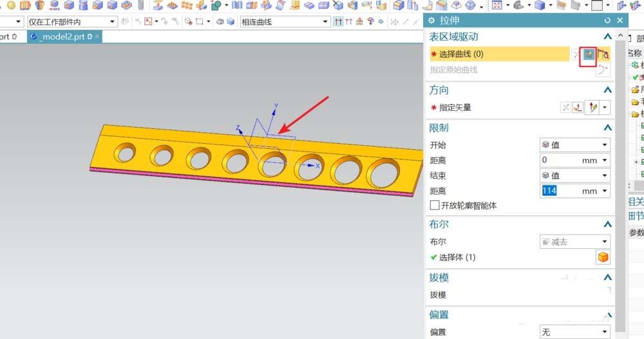The image size is (644, 339).
Task: Click the grey thread icon in top toolbar
Action: (x=140, y=5)
